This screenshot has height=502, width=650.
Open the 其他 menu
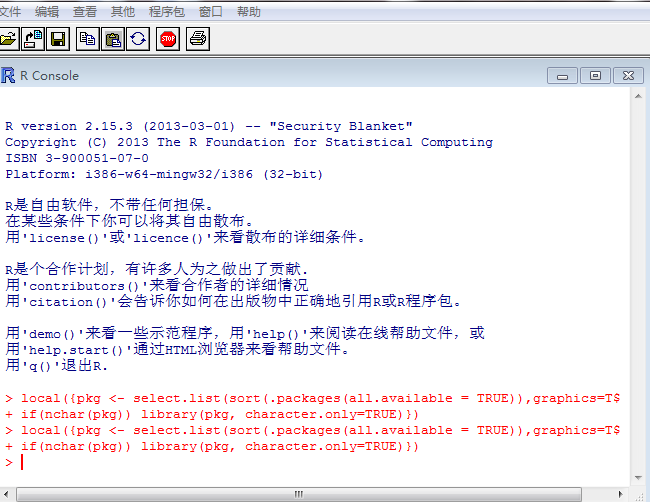tap(123, 12)
